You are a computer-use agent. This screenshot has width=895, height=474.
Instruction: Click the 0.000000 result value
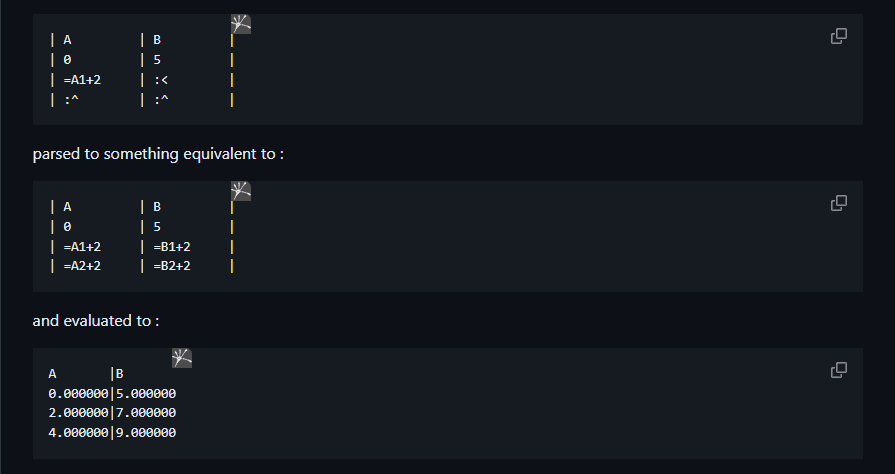78,394
